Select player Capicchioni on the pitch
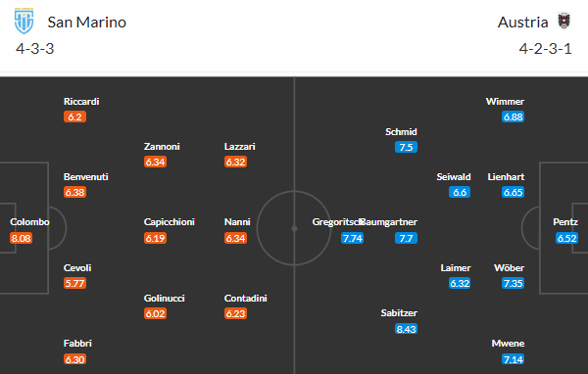This screenshot has width=588, height=374. pyautogui.click(x=170, y=222)
